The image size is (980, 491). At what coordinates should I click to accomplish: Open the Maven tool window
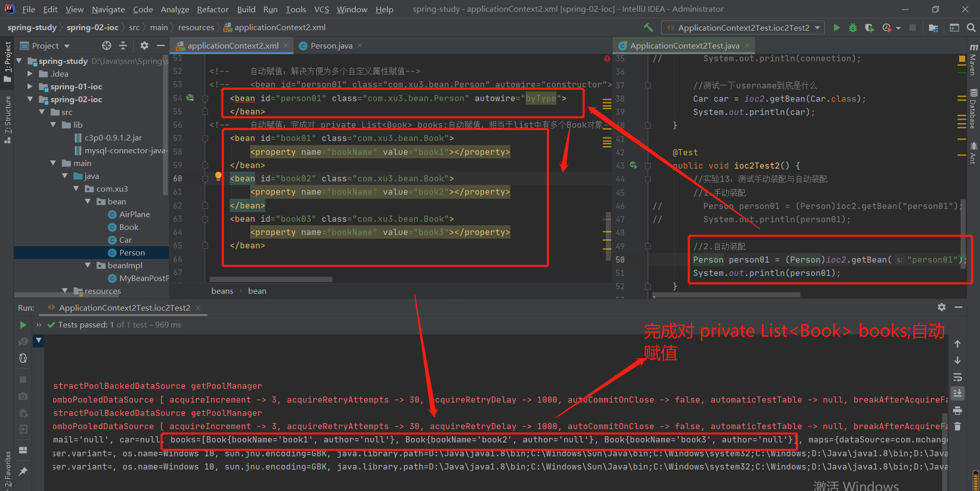tap(973, 59)
